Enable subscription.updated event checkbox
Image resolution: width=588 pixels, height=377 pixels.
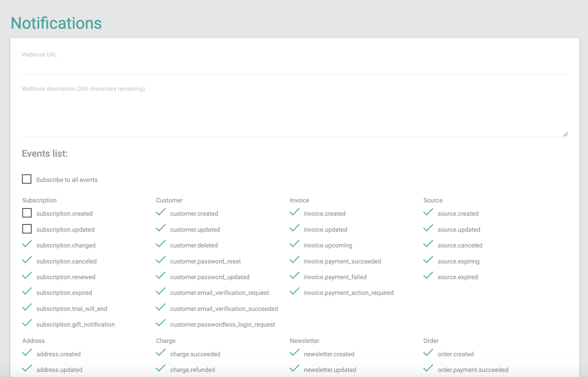(27, 229)
